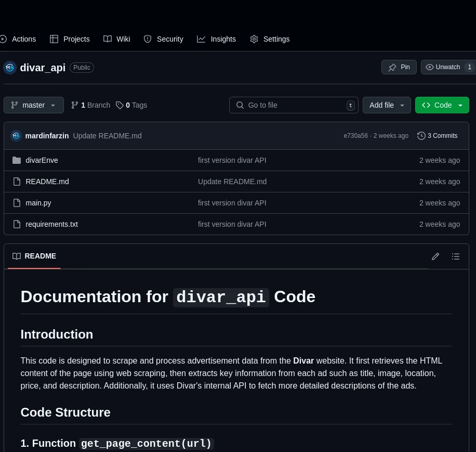Click the bold Divar word in introduction
The image size is (476, 452).
click(303, 361)
